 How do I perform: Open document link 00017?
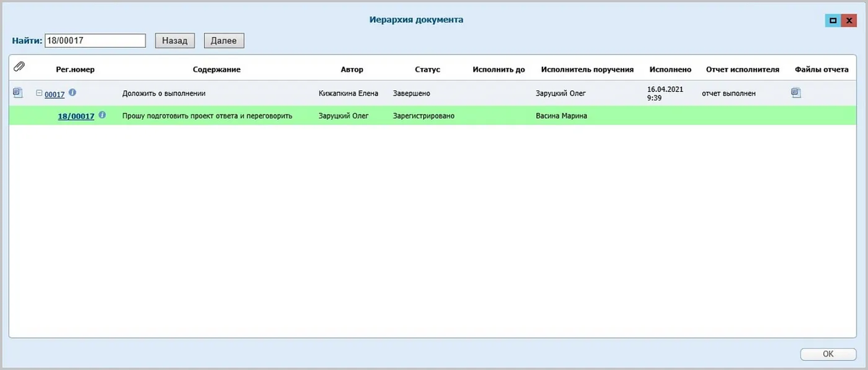point(55,94)
